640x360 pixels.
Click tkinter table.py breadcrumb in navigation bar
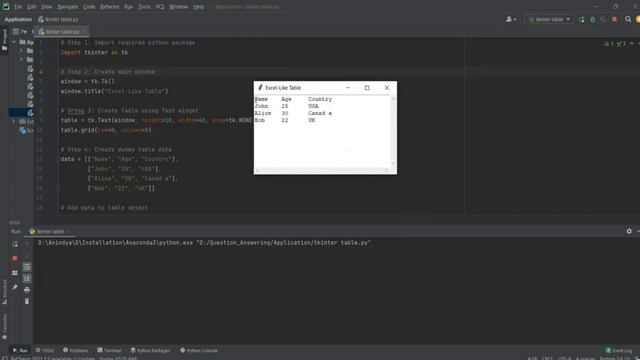pyautogui.click(x=58, y=19)
